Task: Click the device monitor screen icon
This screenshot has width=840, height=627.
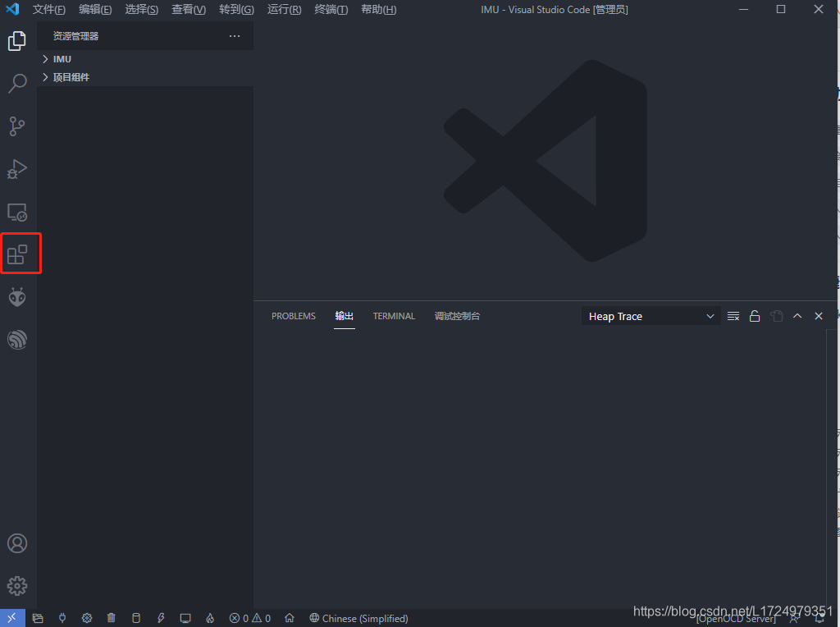Action: pos(185,618)
